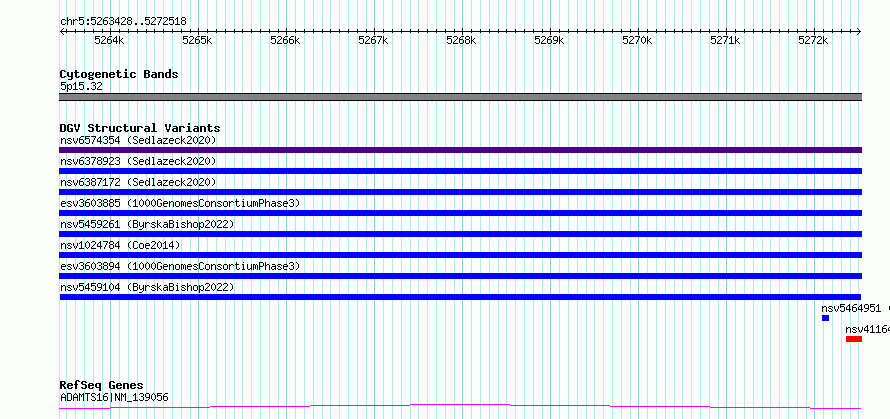The width and height of the screenshot is (890, 419).
Task: Select the blue bar under esv3603885
Action: coord(460,213)
